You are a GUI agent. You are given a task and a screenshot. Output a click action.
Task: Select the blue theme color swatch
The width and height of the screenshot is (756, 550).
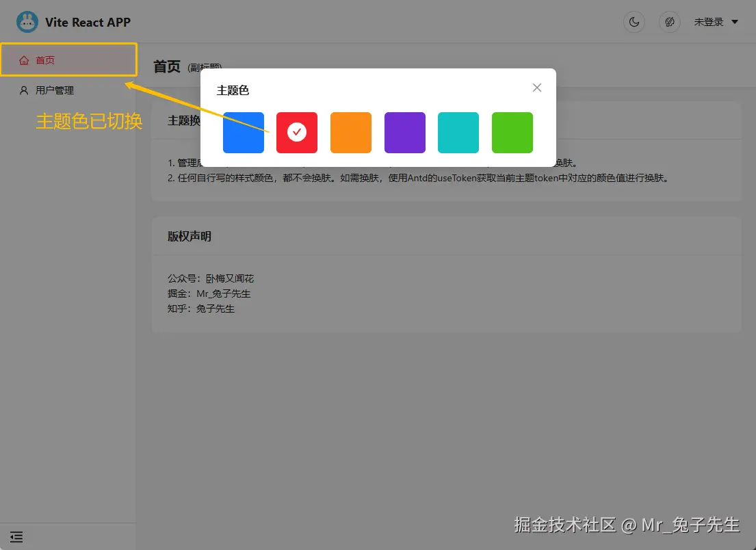pos(243,131)
